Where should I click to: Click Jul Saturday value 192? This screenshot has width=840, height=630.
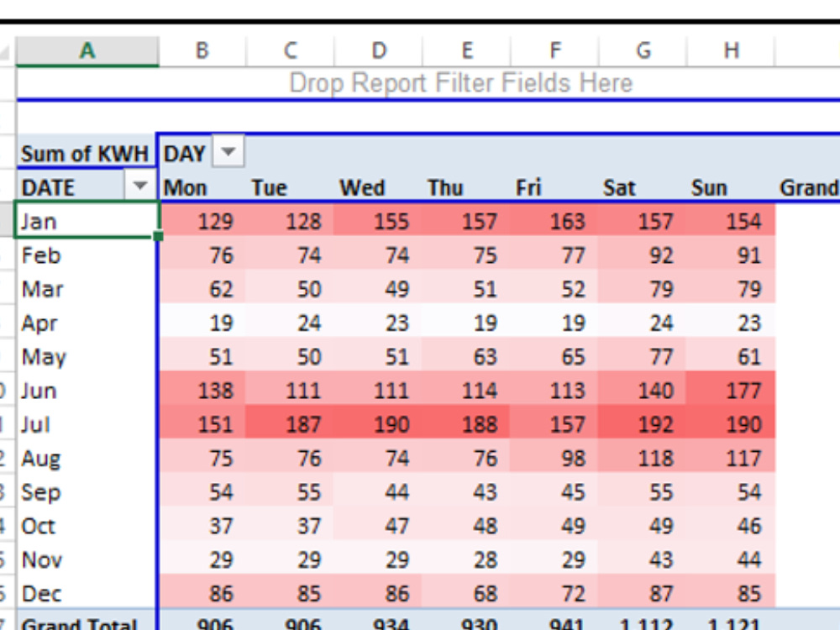click(x=641, y=424)
